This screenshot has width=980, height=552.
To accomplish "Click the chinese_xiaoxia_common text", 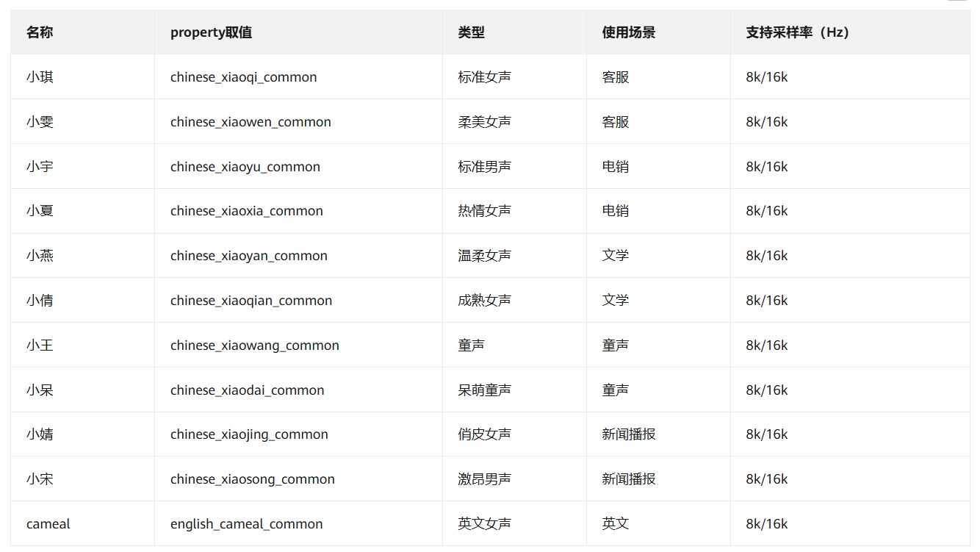I will 247,211.
